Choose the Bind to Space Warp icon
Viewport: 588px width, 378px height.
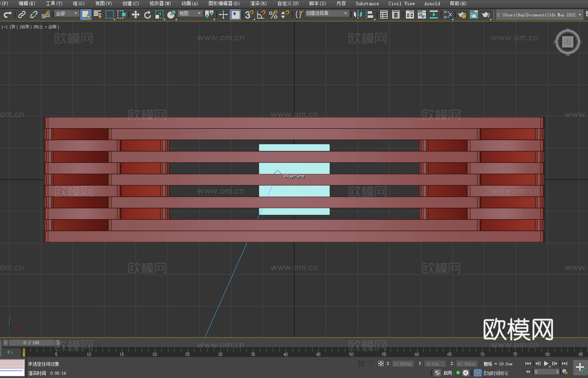click(46, 14)
